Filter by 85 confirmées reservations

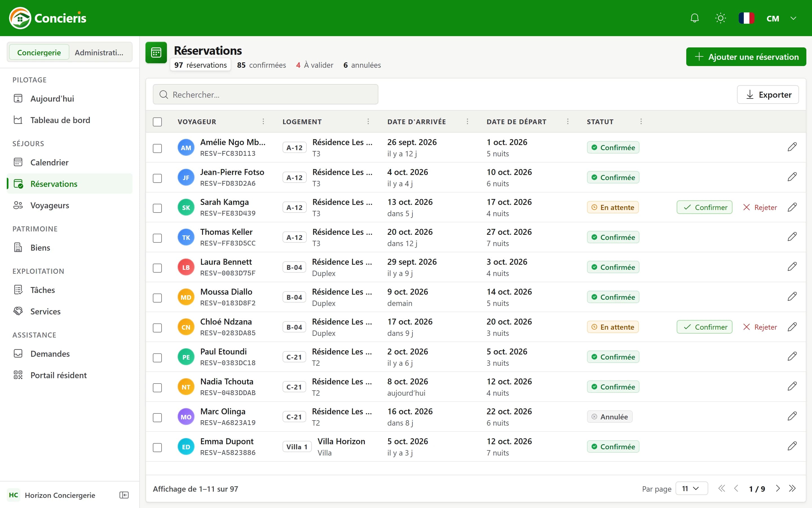click(261, 65)
